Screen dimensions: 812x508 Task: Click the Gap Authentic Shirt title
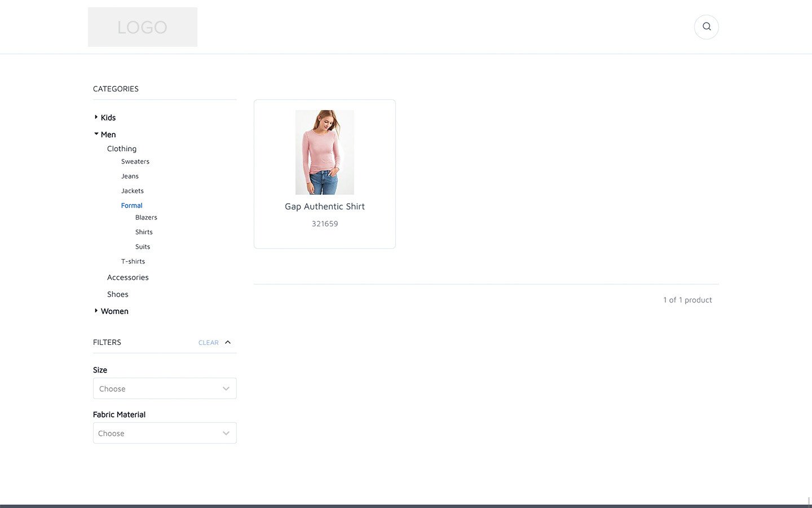[325, 207]
